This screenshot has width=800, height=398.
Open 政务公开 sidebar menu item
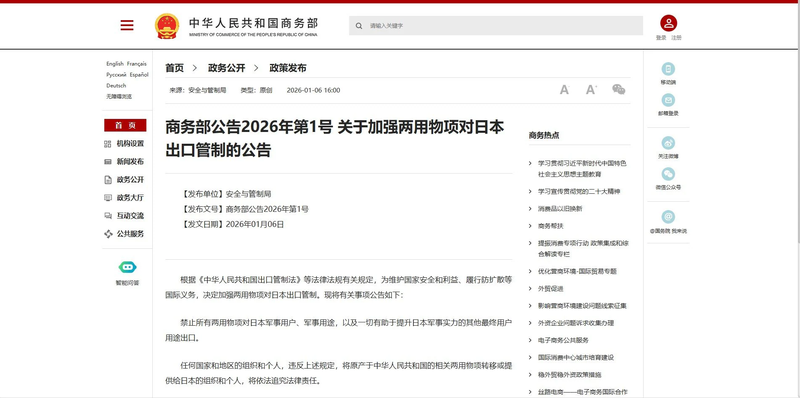130,180
